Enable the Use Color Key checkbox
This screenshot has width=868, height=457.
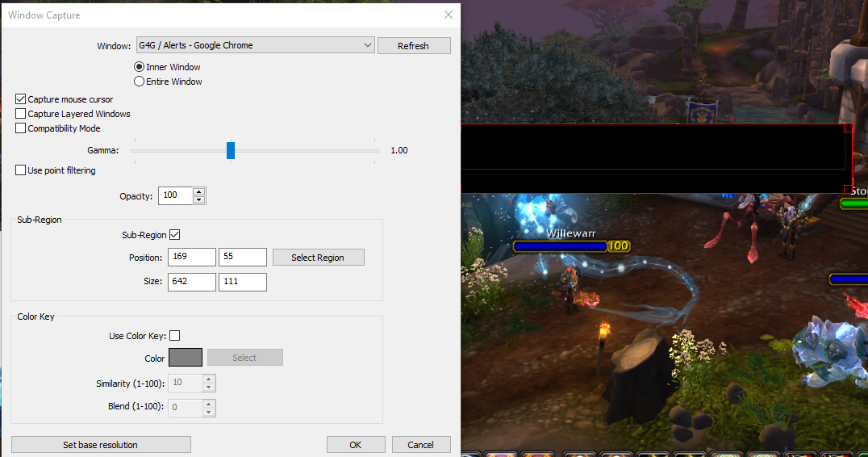coord(174,335)
